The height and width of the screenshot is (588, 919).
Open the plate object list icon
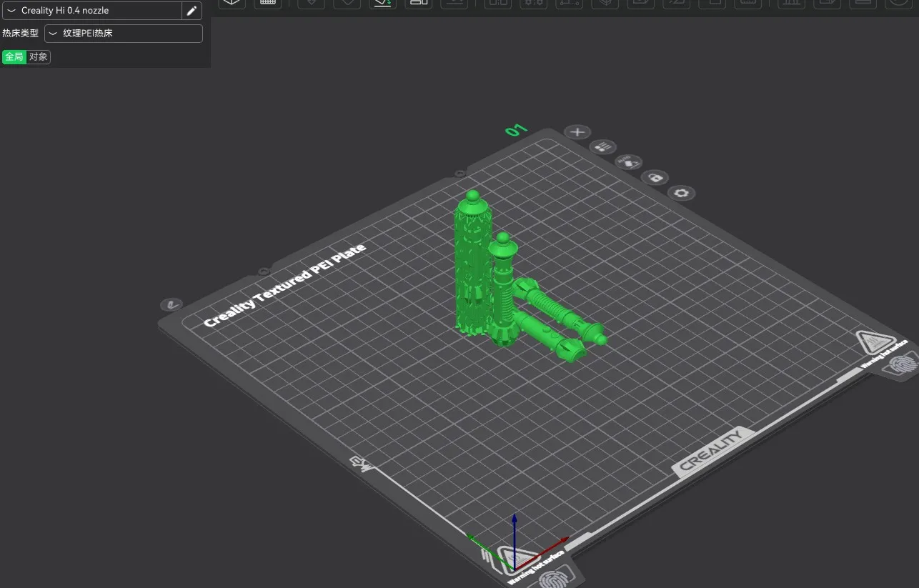click(x=603, y=147)
